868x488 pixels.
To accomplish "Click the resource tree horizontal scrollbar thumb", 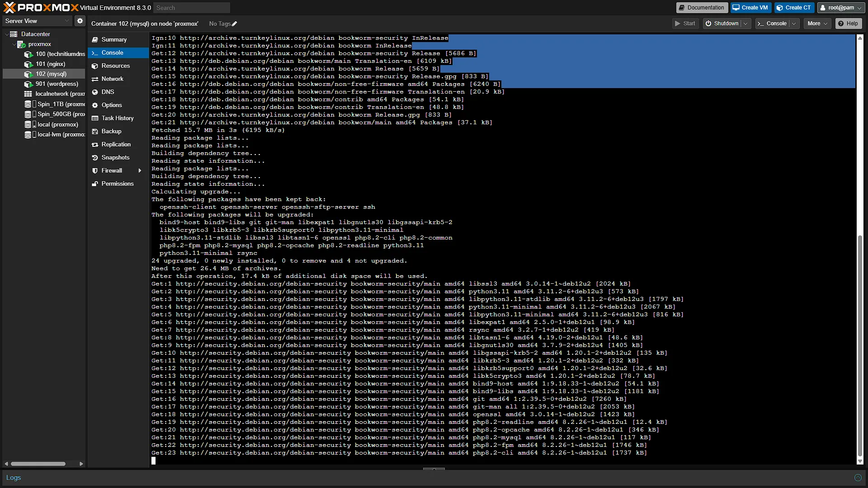I will (x=38, y=464).
